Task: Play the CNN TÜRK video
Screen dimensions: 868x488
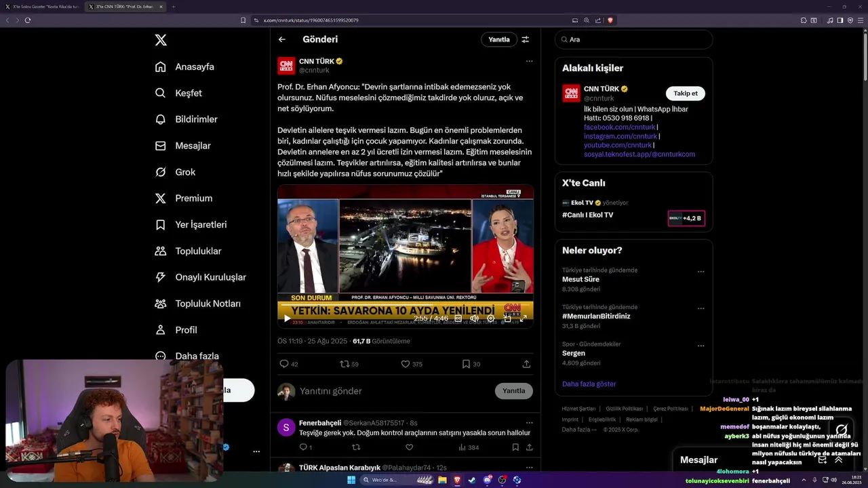Action: tap(287, 318)
